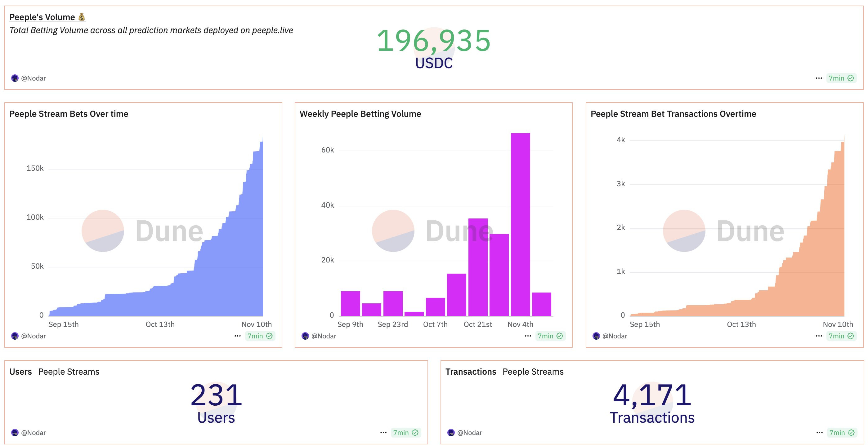
Task: Click @Nodar avatar under Bet Transactions Overtime
Action: tap(596, 336)
